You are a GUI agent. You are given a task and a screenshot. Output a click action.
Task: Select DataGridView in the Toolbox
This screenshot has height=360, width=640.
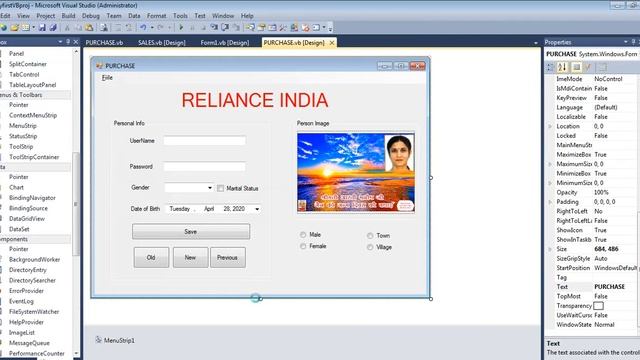point(27,219)
